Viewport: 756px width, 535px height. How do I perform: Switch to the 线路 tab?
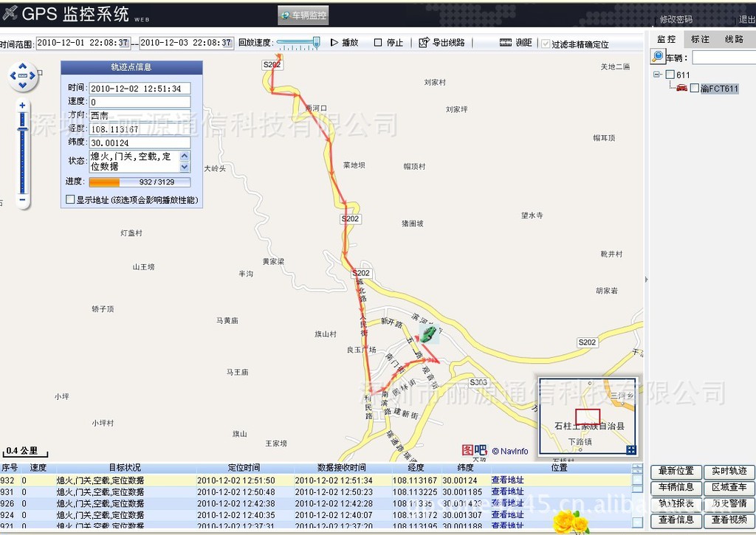734,39
